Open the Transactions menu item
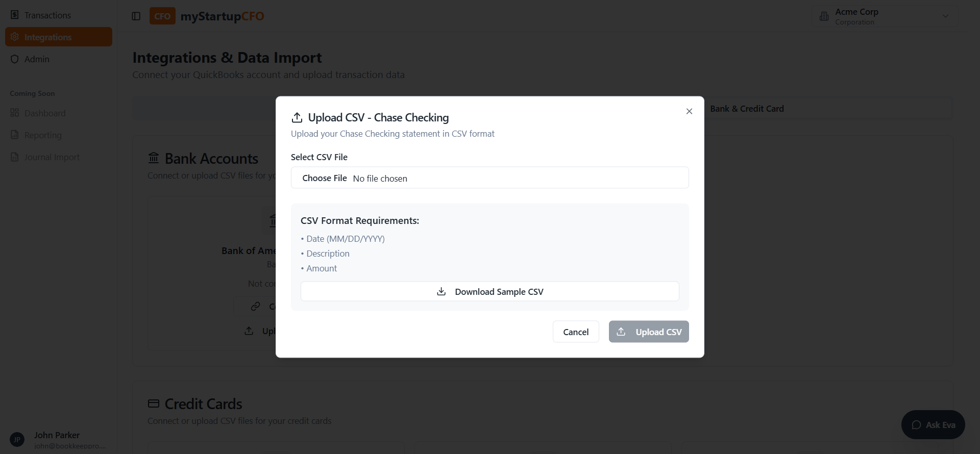 point(47,15)
